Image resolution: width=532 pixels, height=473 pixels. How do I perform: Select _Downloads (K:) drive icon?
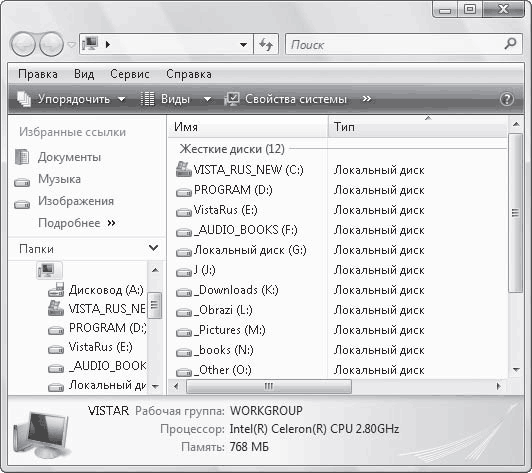pyautogui.click(x=184, y=292)
